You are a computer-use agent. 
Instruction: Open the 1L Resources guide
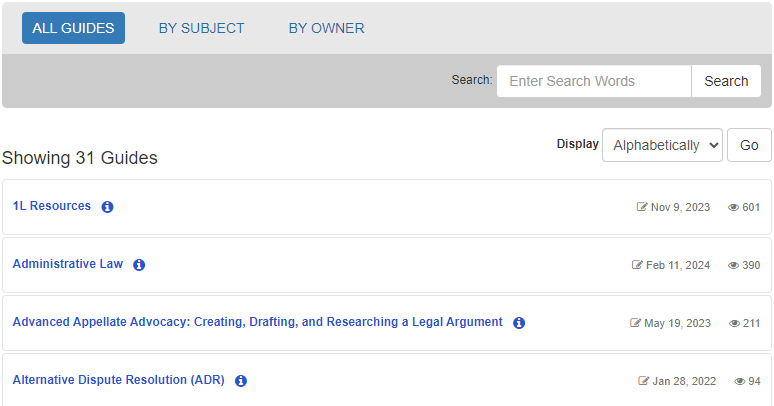click(52, 206)
